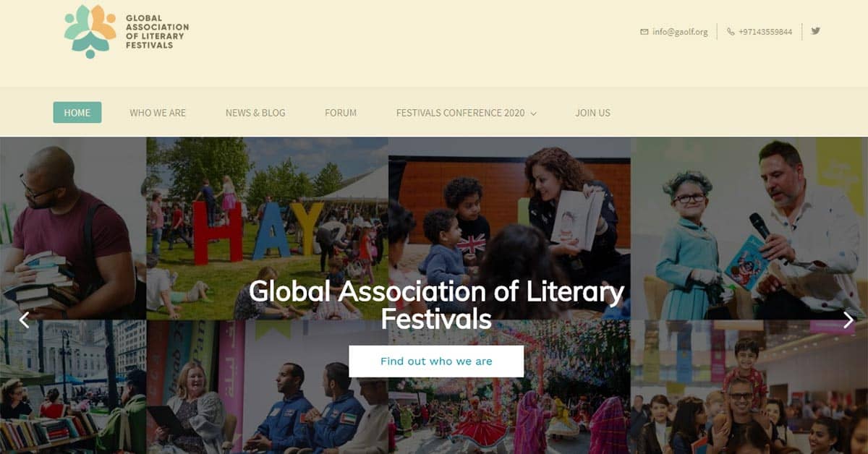Click the colorful GAOLF flower logo
Image resolution: width=868 pixels, height=454 pixels.
point(90,32)
